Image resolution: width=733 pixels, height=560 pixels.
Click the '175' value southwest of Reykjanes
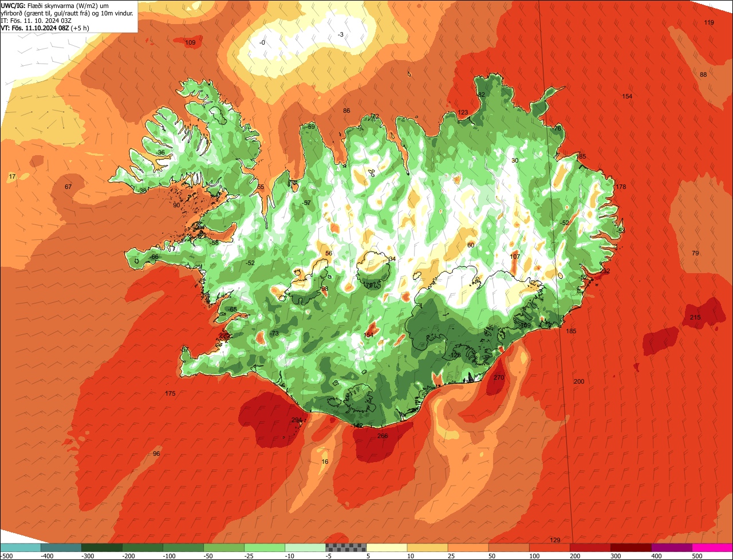pos(170,394)
